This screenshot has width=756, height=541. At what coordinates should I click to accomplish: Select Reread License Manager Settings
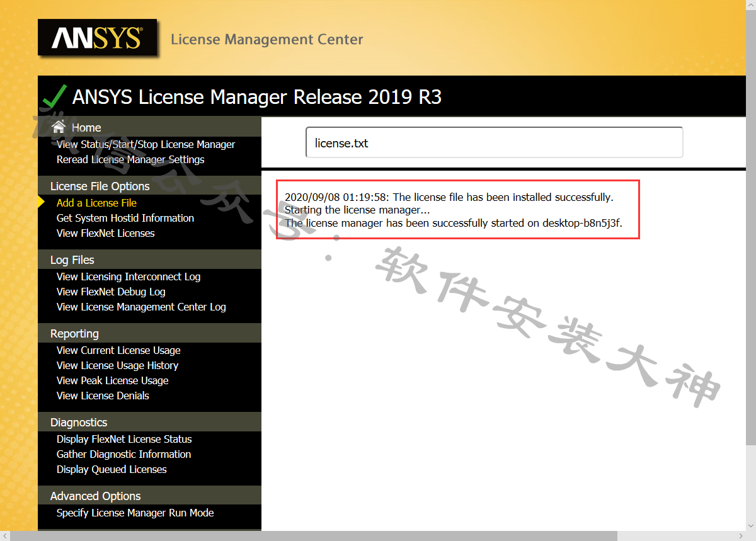coord(130,159)
